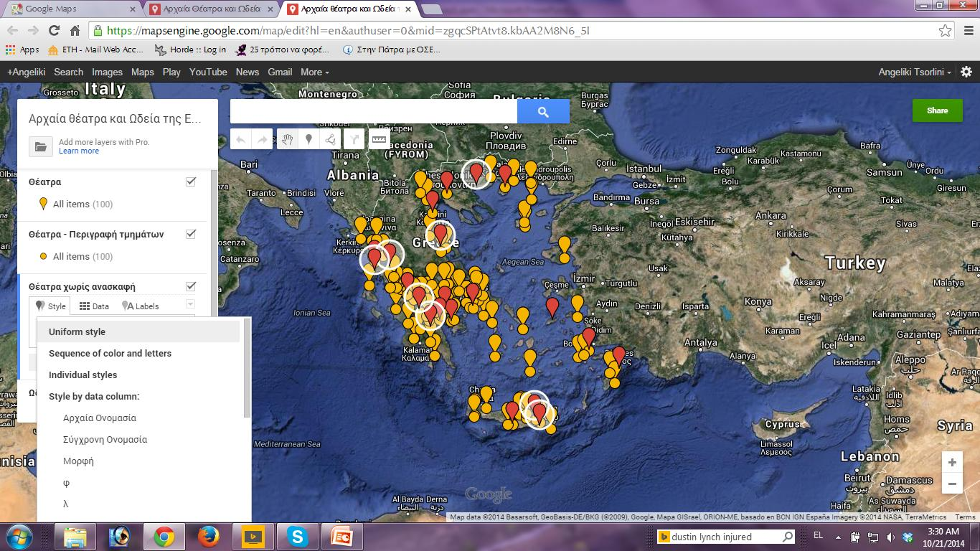Open Skype from the taskbar

pos(297,537)
